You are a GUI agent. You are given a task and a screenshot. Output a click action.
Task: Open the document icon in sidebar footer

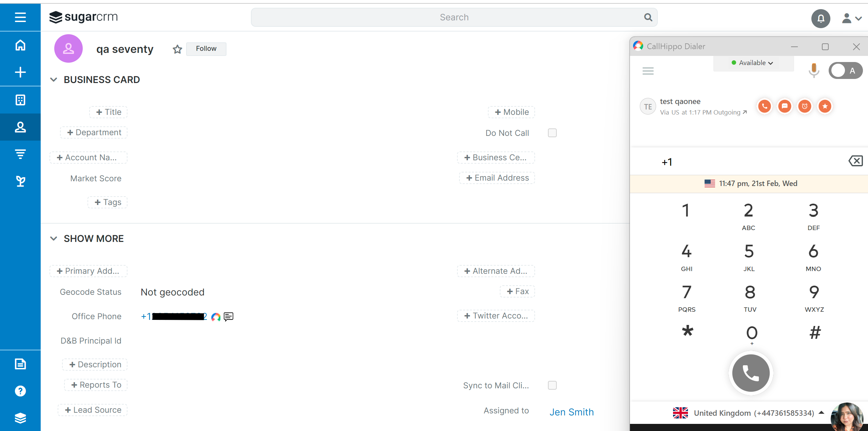(20, 364)
